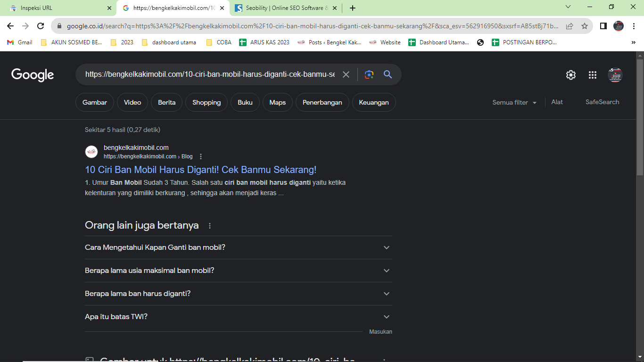Show hidden bookmarks with the chevron
Image resolution: width=644 pixels, height=362 pixels.
coord(633,42)
